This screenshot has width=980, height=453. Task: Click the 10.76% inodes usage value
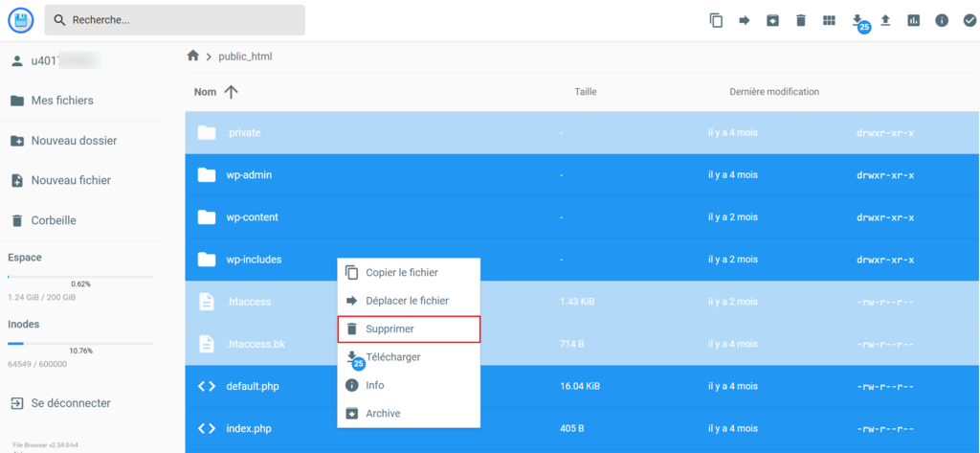80,351
